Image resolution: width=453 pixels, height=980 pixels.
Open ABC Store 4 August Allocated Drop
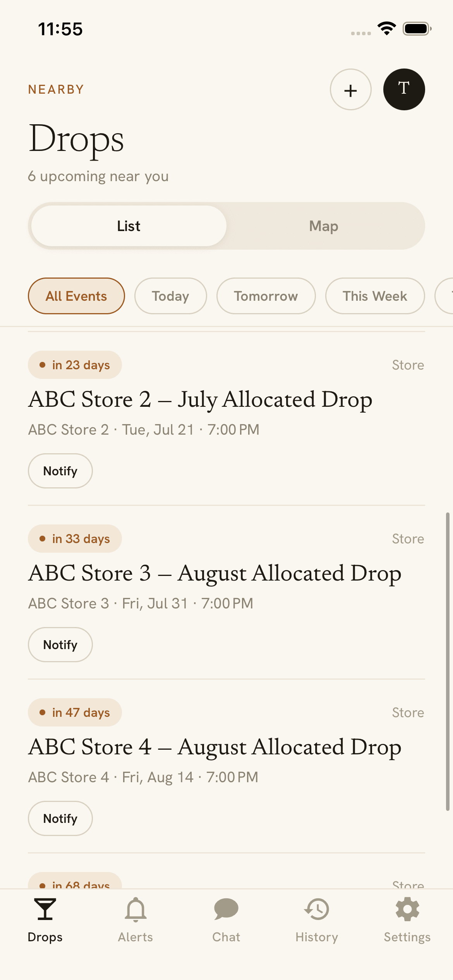[x=215, y=747]
